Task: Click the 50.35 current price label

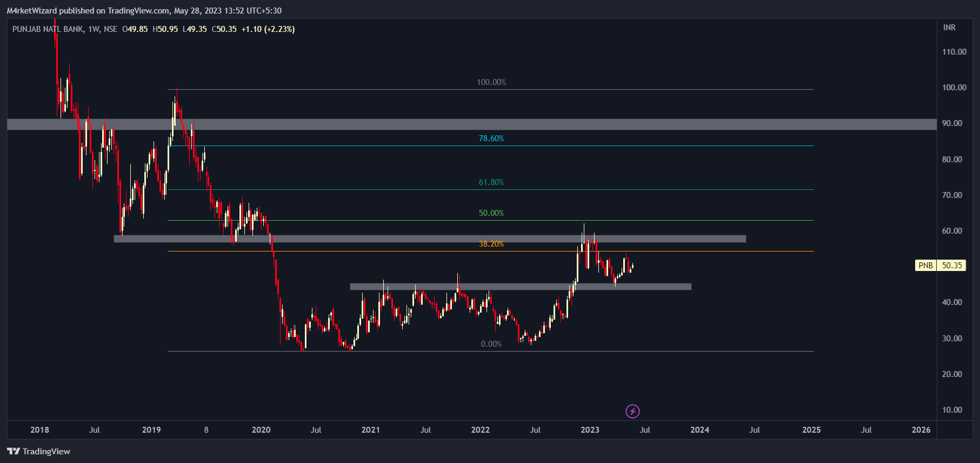Action: point(951,266)
